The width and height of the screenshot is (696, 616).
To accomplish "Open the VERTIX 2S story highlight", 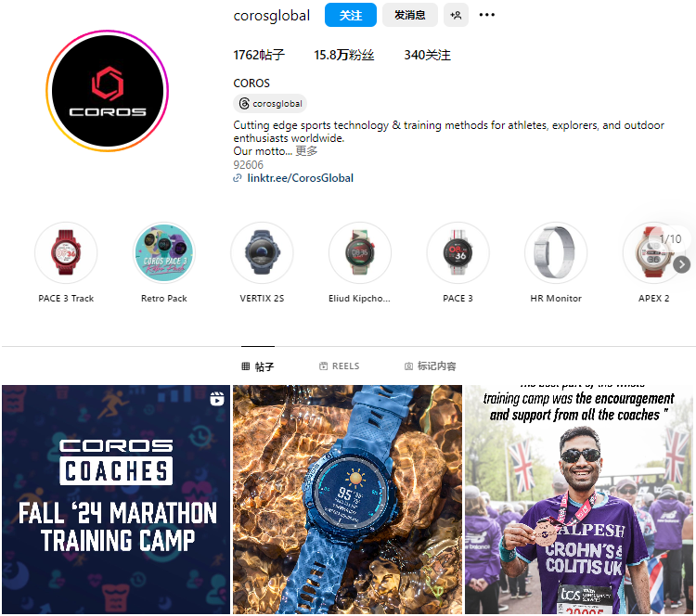I will (x=262, y=263).
